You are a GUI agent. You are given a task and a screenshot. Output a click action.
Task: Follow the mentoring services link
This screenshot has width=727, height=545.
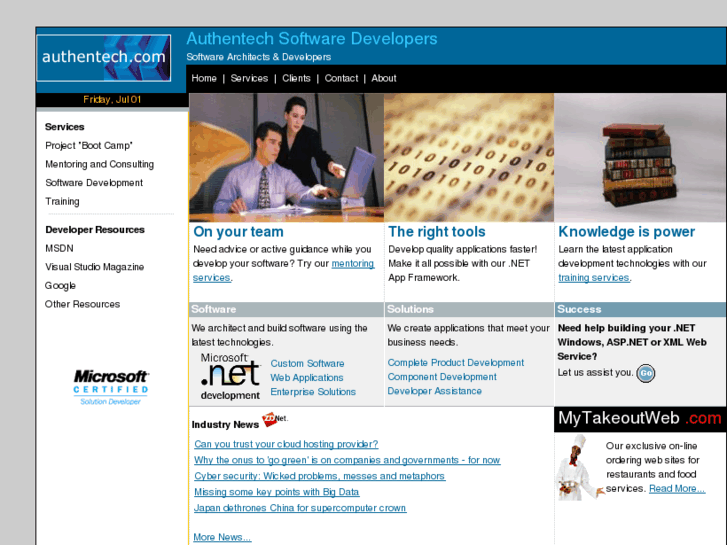(x=353, y=263)
